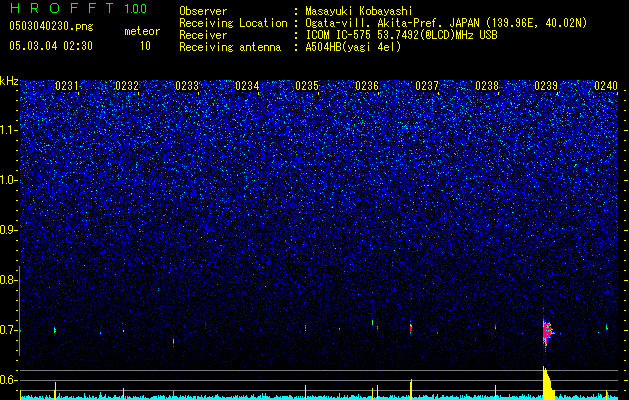This screenshot has height=400, width=629.
Task: Click the Receiving Location label
Action: click(233, 24)
